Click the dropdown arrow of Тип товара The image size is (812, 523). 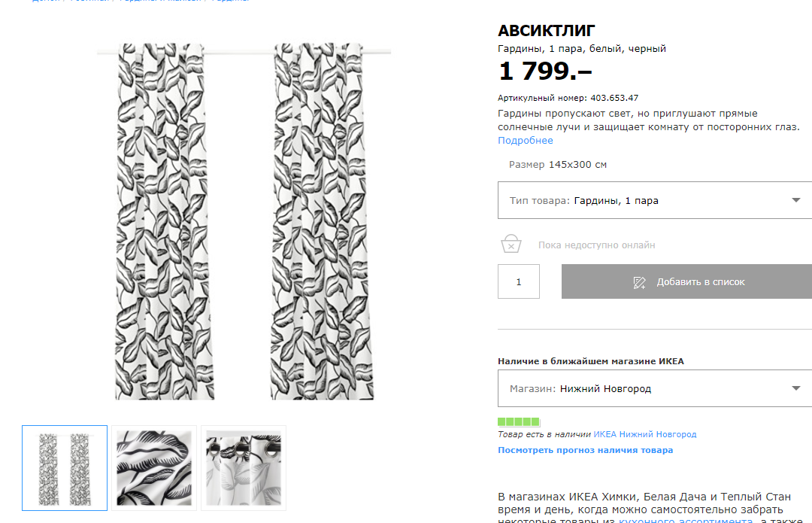pyautogui.click(x=796, y=200)
